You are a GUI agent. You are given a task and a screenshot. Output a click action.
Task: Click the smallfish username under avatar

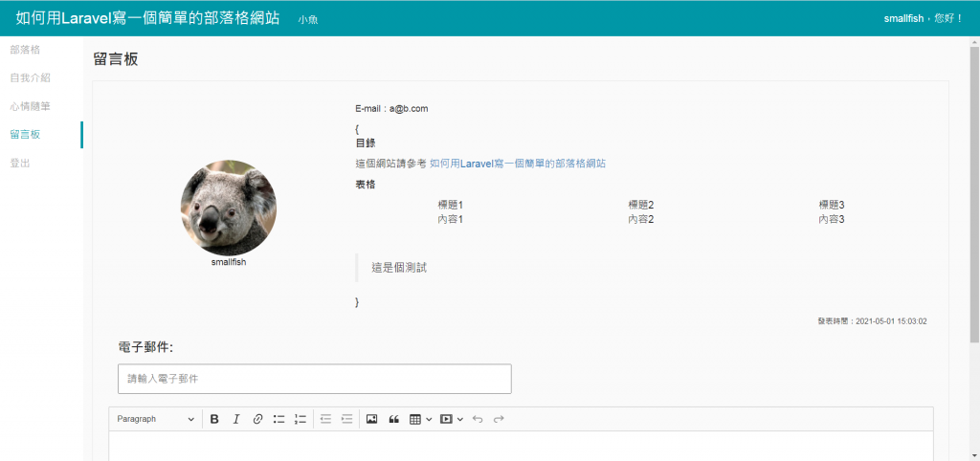tap(229, 262)
